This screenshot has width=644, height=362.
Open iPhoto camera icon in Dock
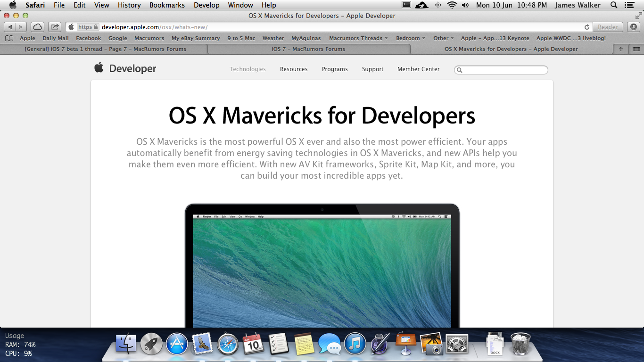(431, 344)
